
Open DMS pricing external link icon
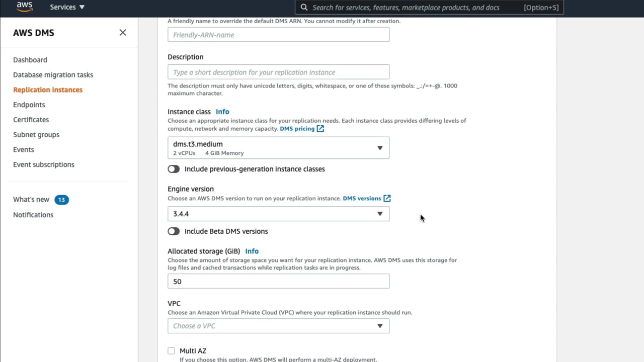(x=320, y=129)
